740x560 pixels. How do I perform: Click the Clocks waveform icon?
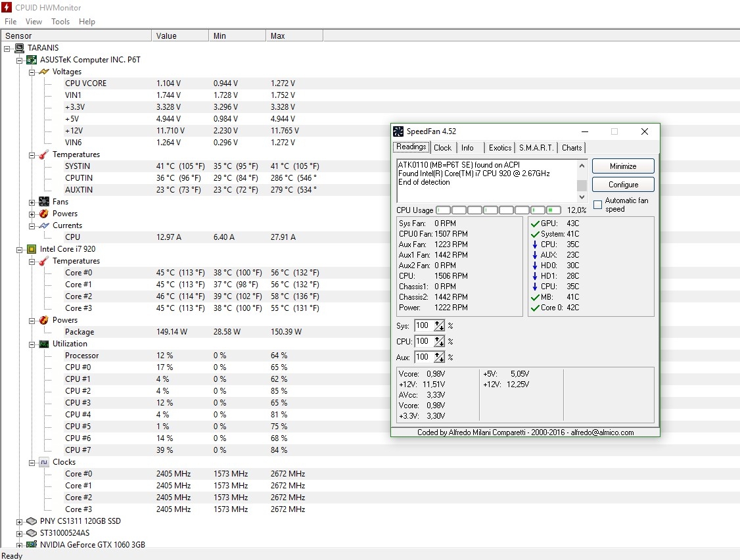pos(44,462)
